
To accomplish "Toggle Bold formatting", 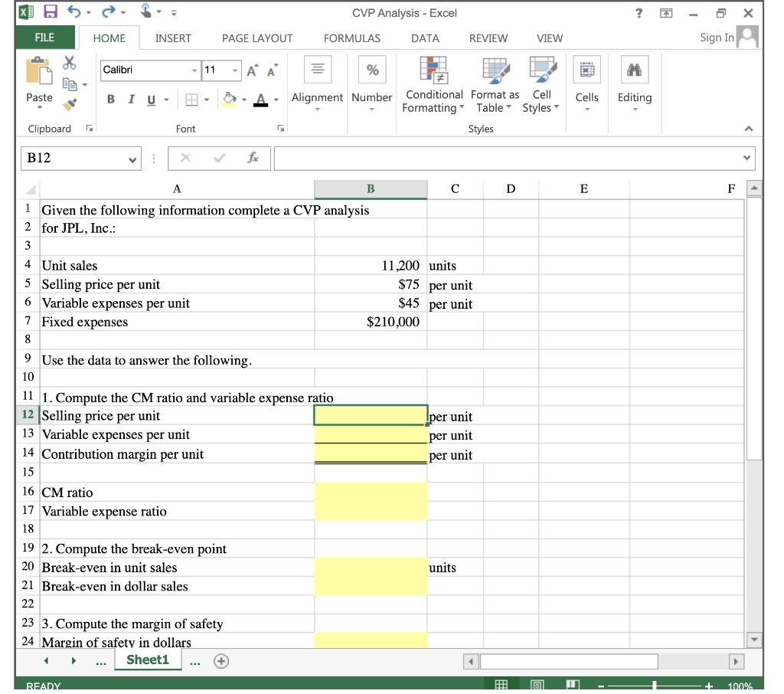I will pyautogui.click(x=111, y=100).
